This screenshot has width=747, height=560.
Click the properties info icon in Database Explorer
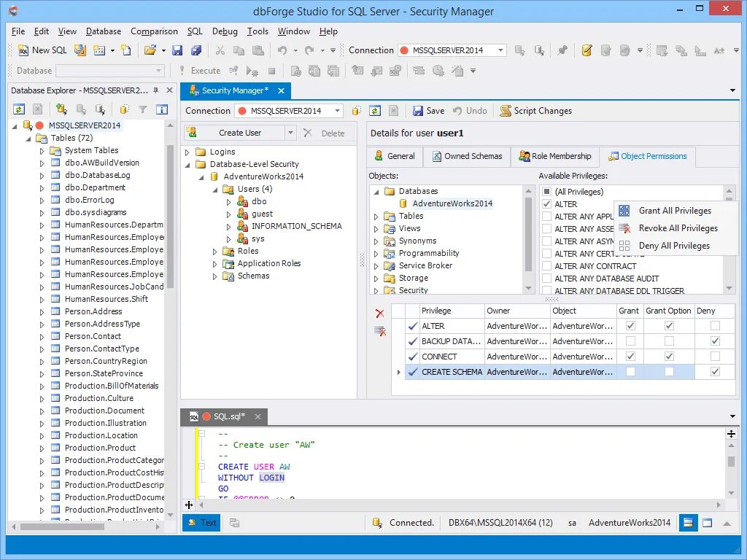162,109
